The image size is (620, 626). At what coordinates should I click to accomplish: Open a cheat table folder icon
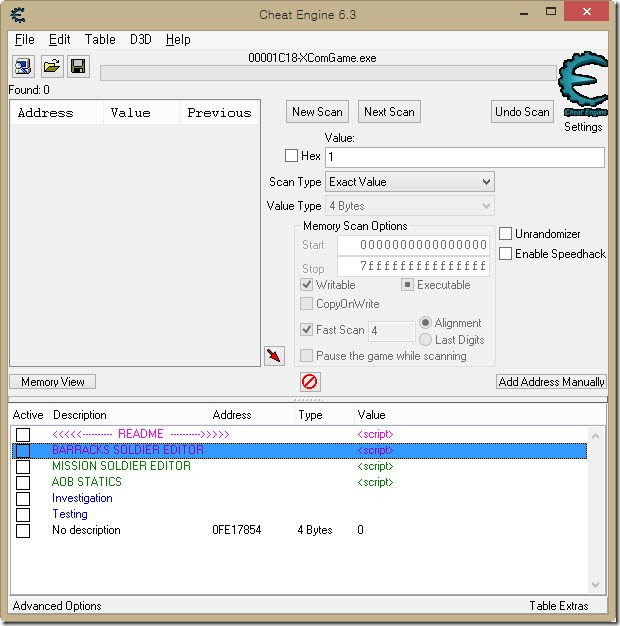(x=52, y=66)
